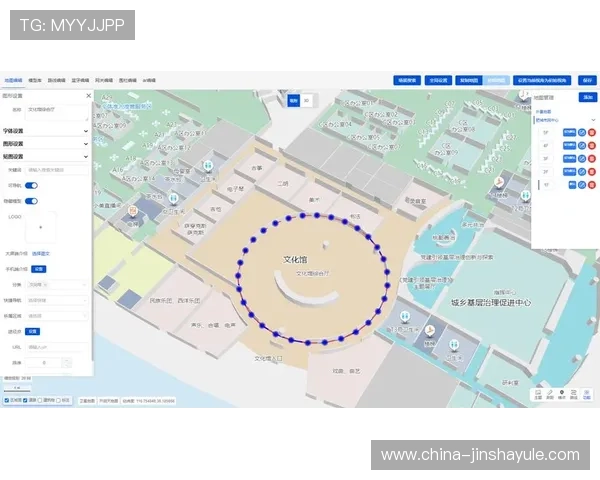This screenshot has height=480, width=600.
Task: Open edit icon on the 3F row
Action: pyautogui.click(x=582, y=159)
